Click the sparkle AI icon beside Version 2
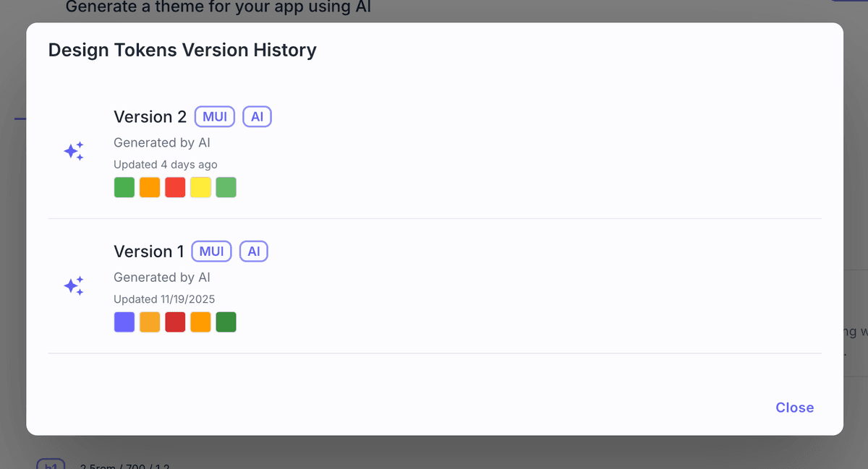The height and width of the screenshot is (469, 868). point(74,151)
